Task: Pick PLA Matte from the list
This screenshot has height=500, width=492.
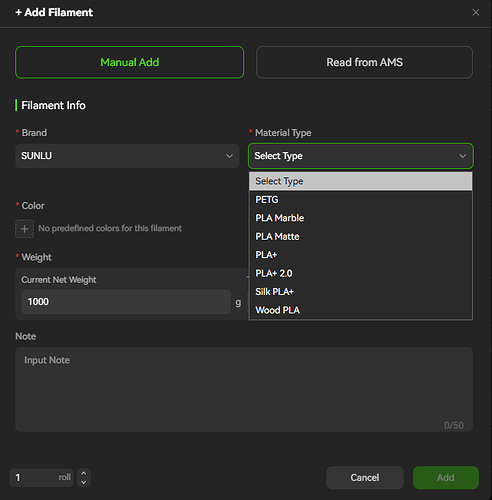Action: coord(361,236)
